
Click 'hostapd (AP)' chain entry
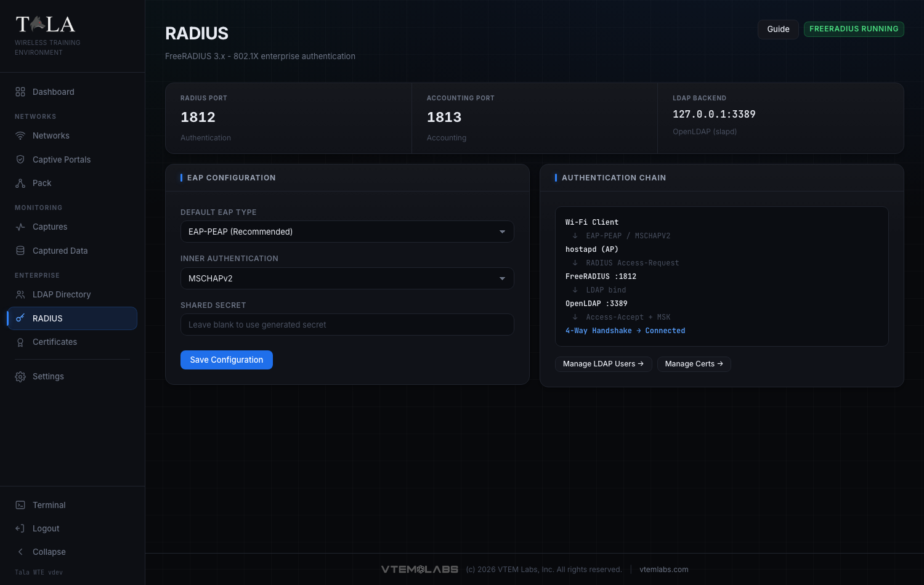(x=592, y=249)
